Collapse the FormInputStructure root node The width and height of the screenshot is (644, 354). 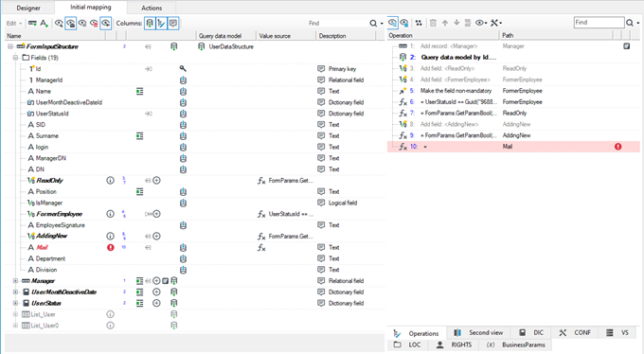(10, 46)
